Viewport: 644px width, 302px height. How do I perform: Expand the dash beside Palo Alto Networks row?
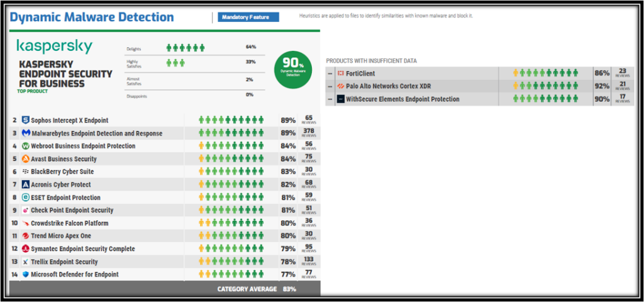tap(330, 86)
